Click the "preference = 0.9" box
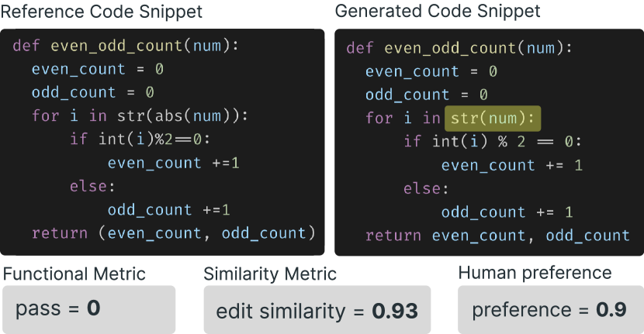Screen dimensions: 644x334 [549, 309]
